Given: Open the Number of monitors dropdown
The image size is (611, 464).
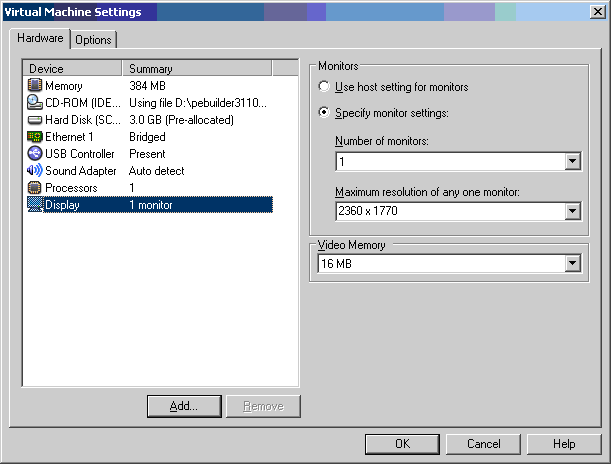Looking at the screenshot, I should [572, 161].
